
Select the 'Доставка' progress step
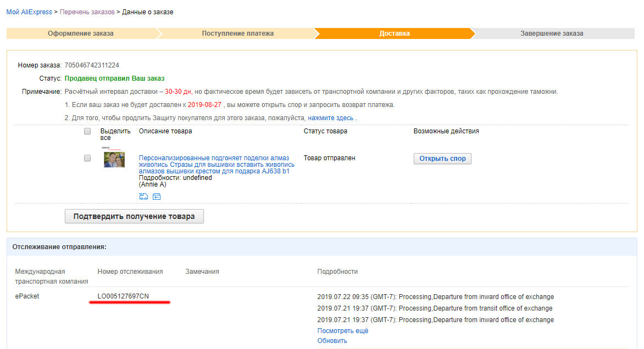(x=395, y=33)
